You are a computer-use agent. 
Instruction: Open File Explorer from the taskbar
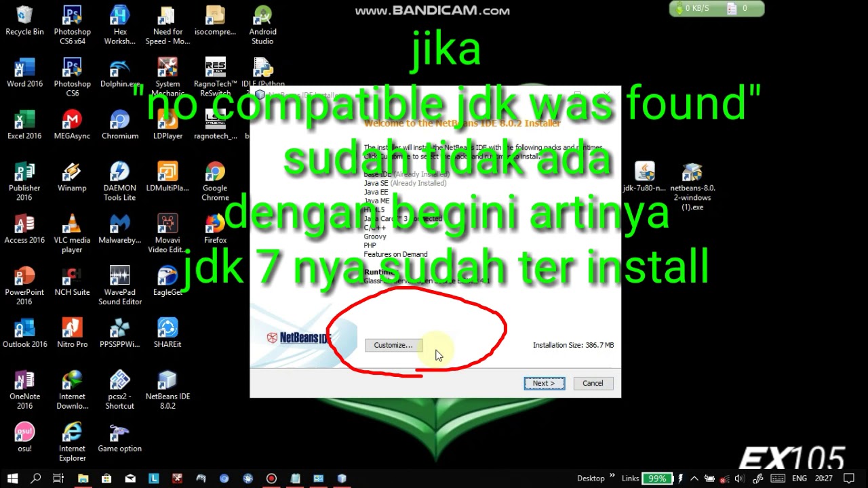83,479
